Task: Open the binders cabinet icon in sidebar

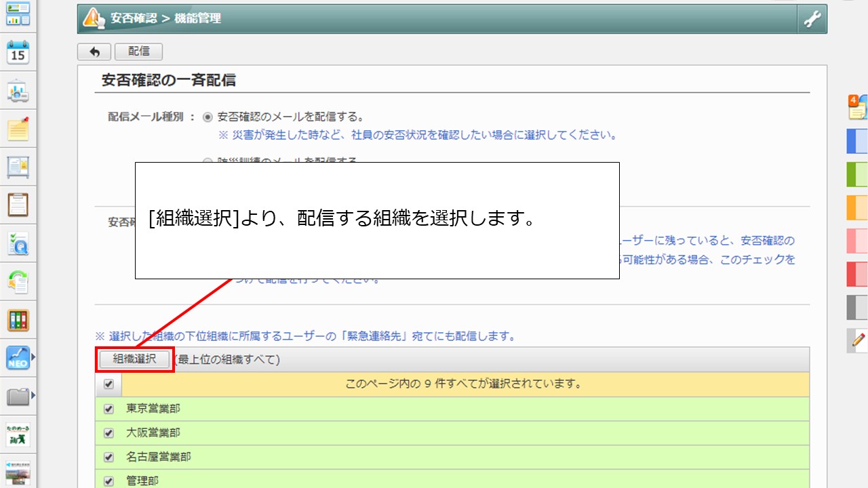Action: pyautogui.click(x=18, y=320)
